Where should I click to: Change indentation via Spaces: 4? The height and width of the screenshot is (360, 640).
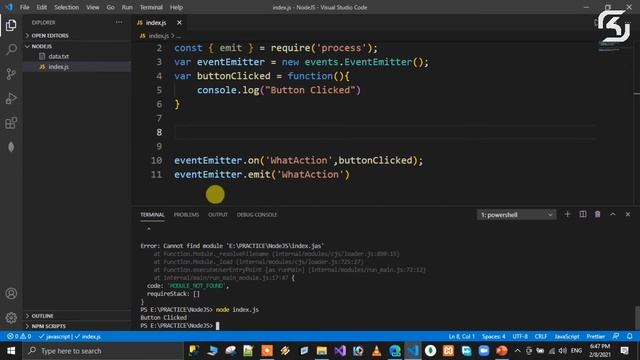493,337
